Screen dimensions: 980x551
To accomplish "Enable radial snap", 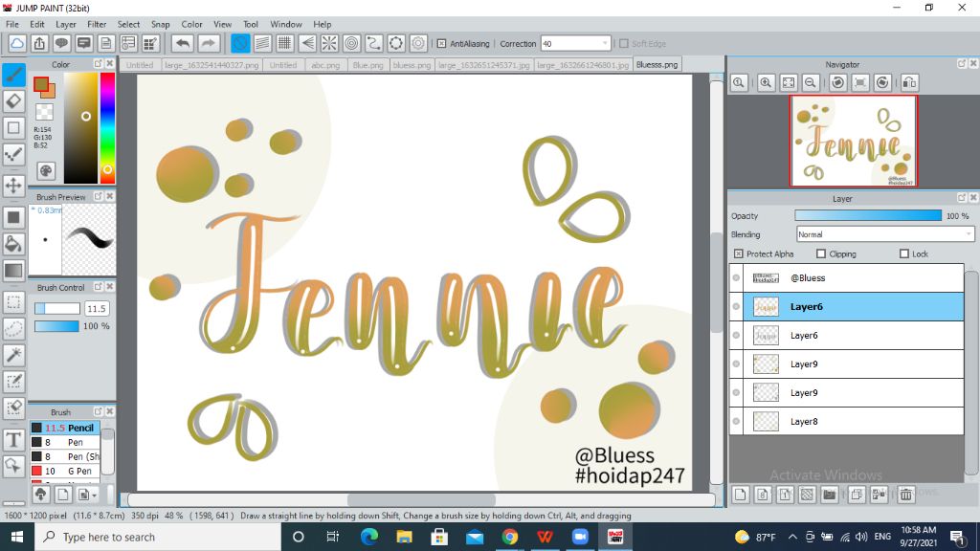I will click(329, 43).
